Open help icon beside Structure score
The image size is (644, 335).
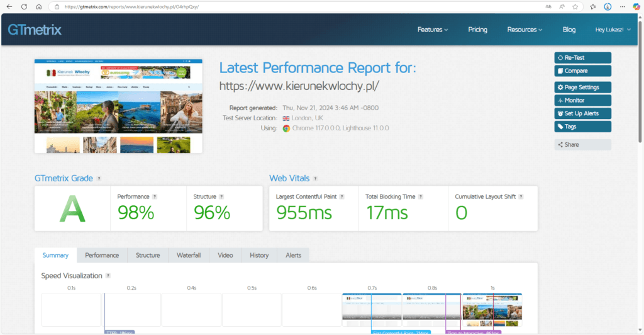(221, 196)
